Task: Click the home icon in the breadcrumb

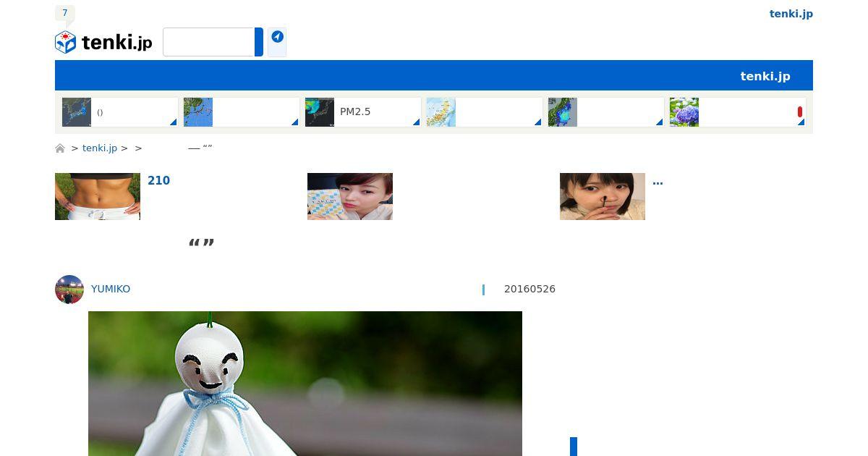Action: 60,148
